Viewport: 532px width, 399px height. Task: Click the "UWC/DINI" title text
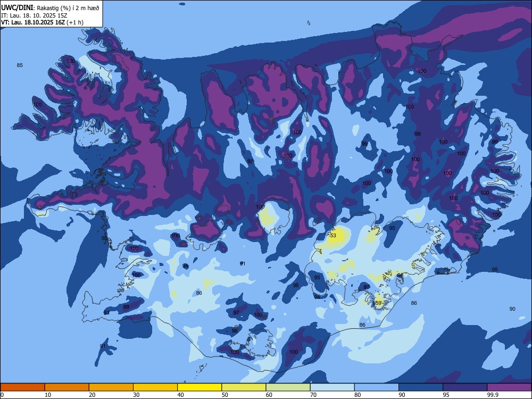pos(17,8)
